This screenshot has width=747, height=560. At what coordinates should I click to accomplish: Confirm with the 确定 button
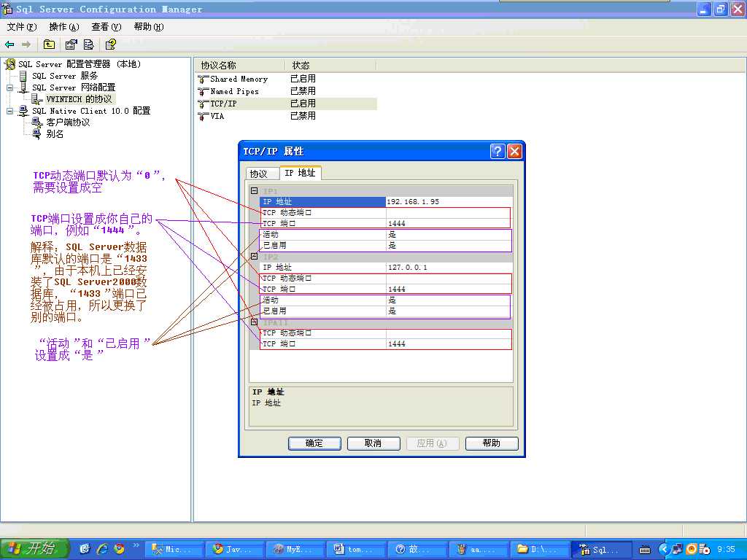point(314,443)
